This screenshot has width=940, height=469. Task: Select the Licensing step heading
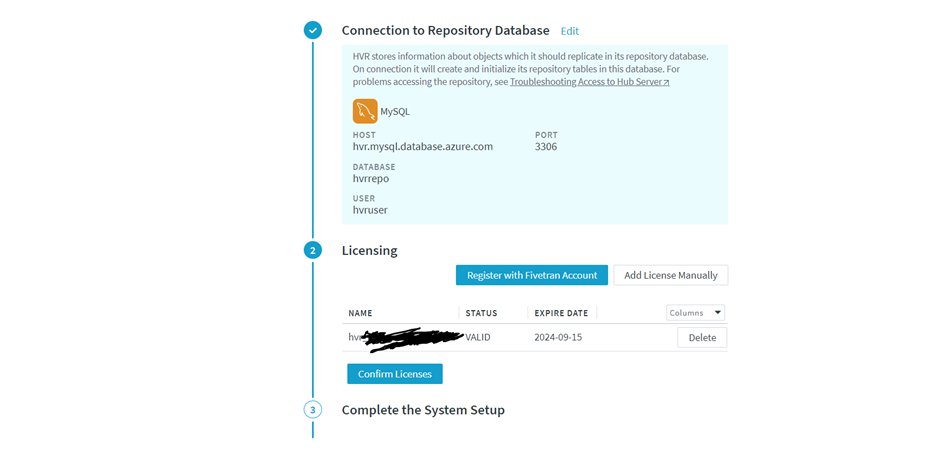[x=369, y=250]
